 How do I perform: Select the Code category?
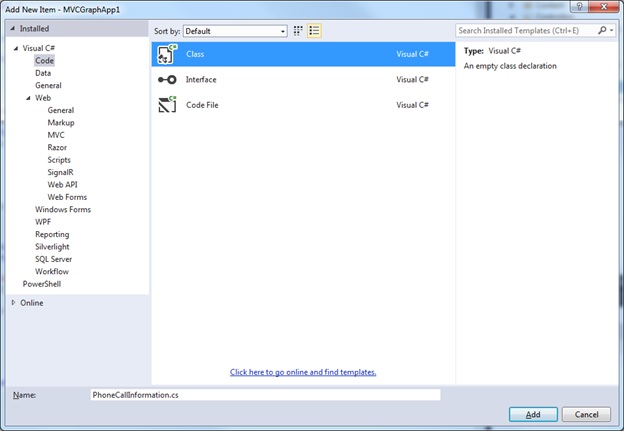pyautogui.click(x=44, y=60)
